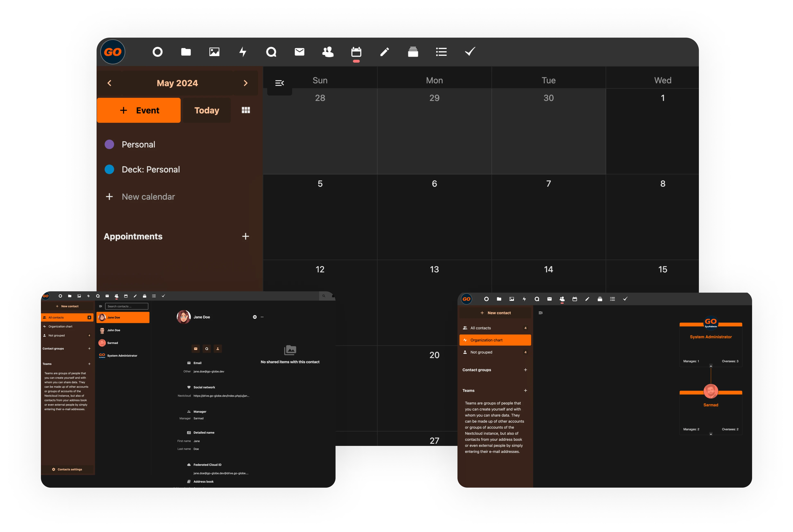
Task: Toggle the Personal calendar purple dot
Action: coord(109,144)
